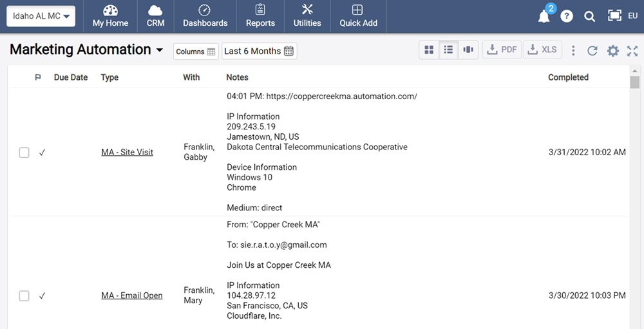
Task: Open the help question mark icon
Action: pos(567,16)
